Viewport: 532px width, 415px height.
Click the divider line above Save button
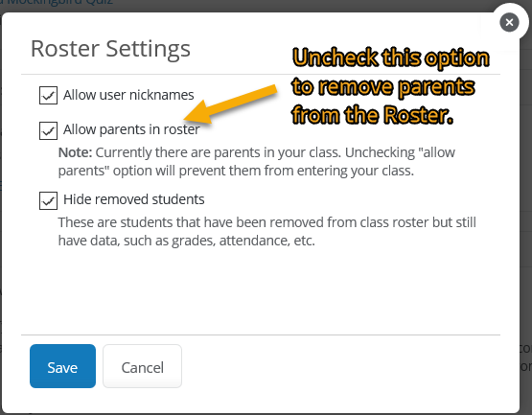261,334
